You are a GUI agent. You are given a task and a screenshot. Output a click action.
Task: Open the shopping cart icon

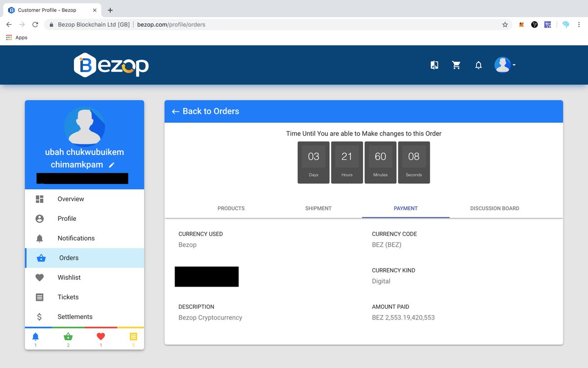(x=456, y=64)
